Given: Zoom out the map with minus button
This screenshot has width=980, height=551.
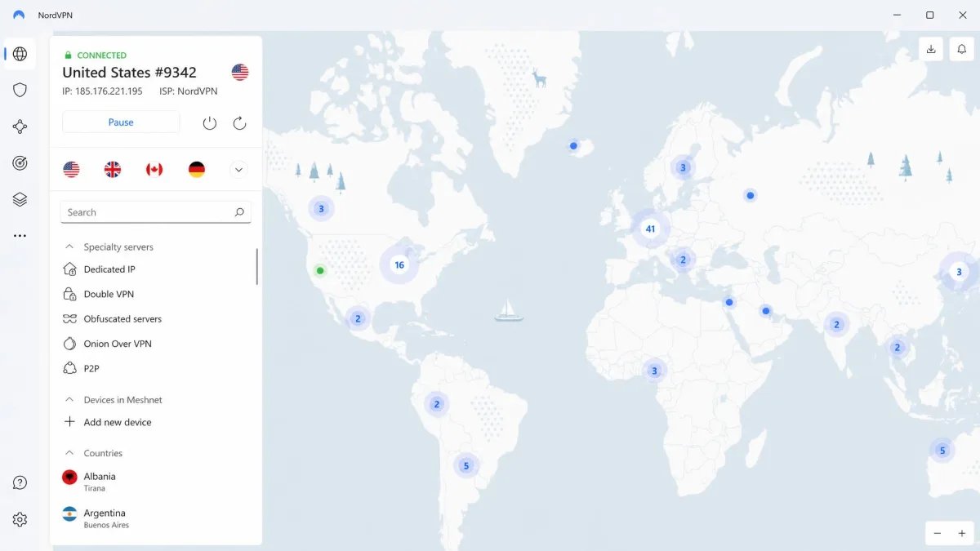Looking at the screenshot, I should (938, 533).
